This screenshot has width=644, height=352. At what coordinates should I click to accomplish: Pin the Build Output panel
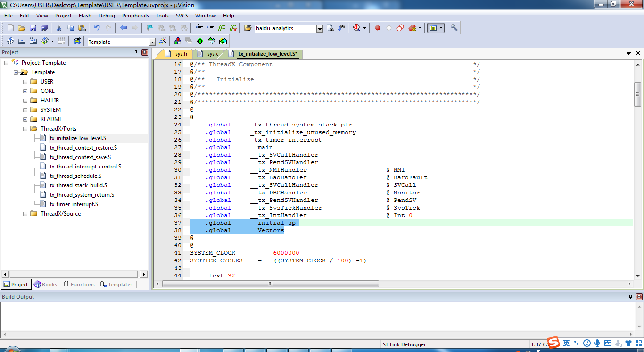tap(630, 297)
